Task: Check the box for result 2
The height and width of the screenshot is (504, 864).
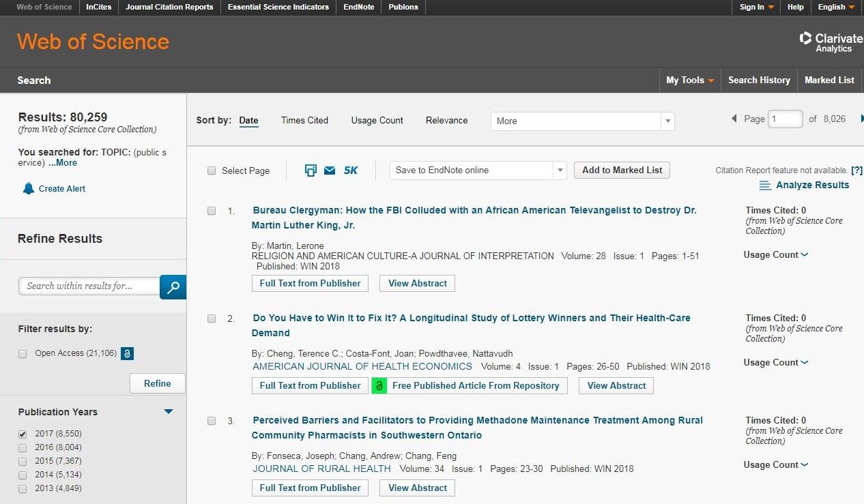Action: tap(212, 318)
